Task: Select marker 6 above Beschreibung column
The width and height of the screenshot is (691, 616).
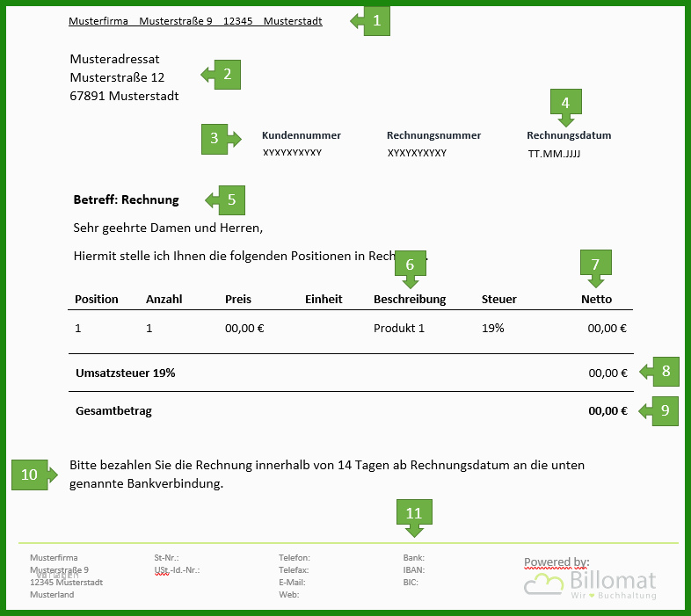Action: pyautogui.click(x=411, y=269)
